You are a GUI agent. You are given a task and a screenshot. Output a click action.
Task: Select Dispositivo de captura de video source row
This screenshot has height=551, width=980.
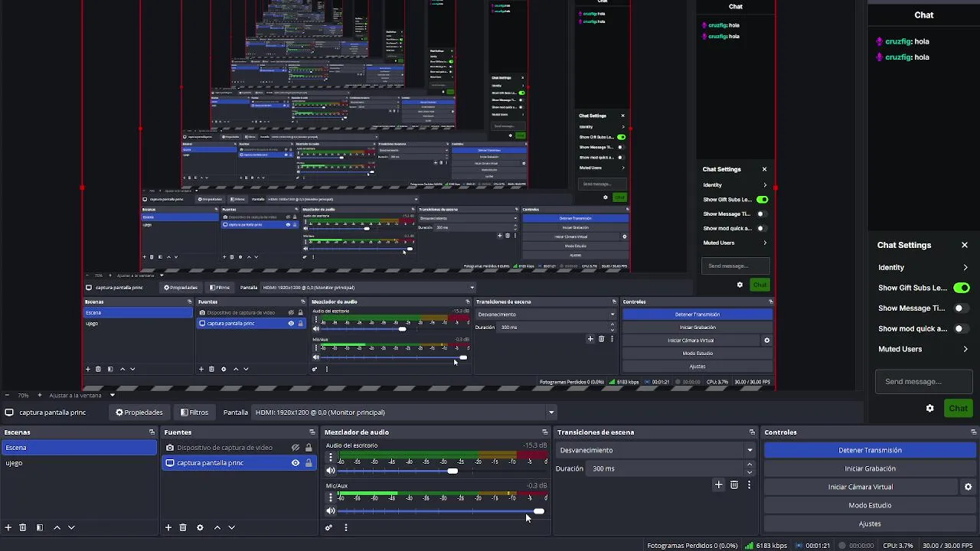pos(238,448)
